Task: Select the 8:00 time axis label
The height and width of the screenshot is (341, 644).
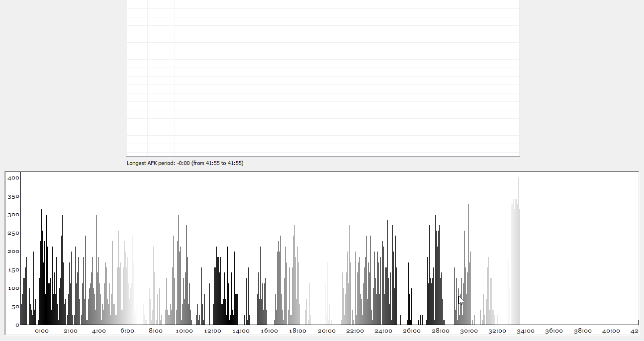Action: click(156, 331)
